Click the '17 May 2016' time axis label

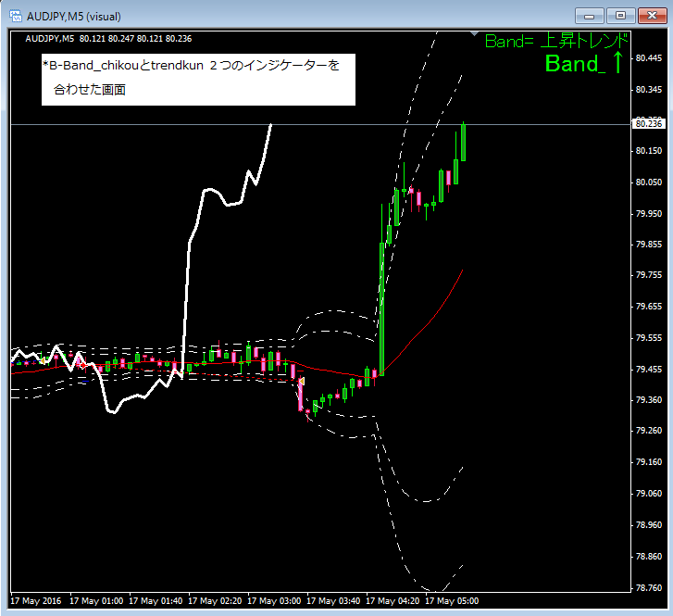tap(35, 601)
